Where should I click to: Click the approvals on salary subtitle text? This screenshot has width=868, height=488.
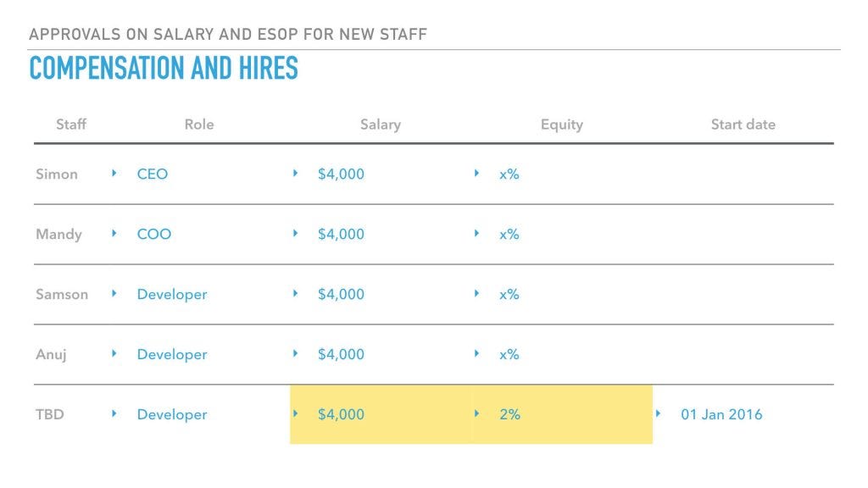[228, 34]
